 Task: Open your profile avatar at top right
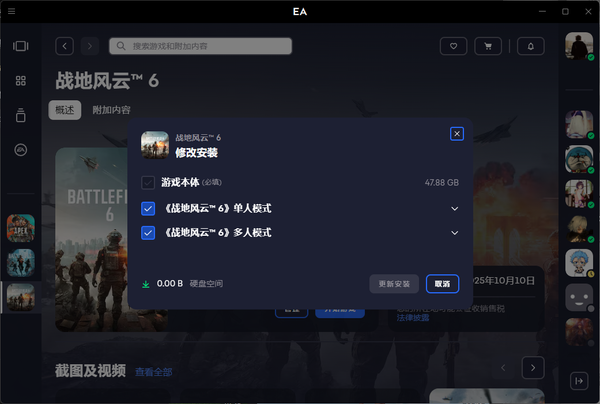[579, 46]
